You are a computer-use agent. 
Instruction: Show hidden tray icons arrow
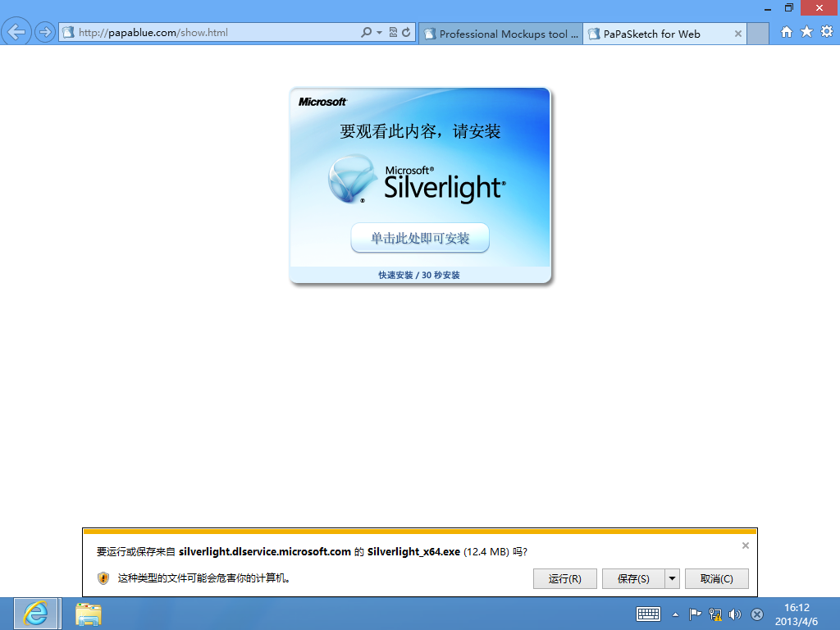point(676,614)
